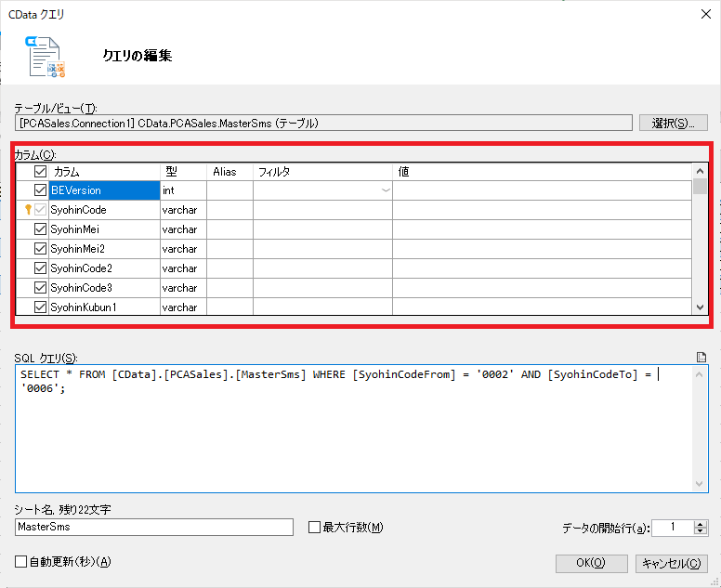Click the copy SQL query icon
The image size is (721, 588).
(701, 358)
